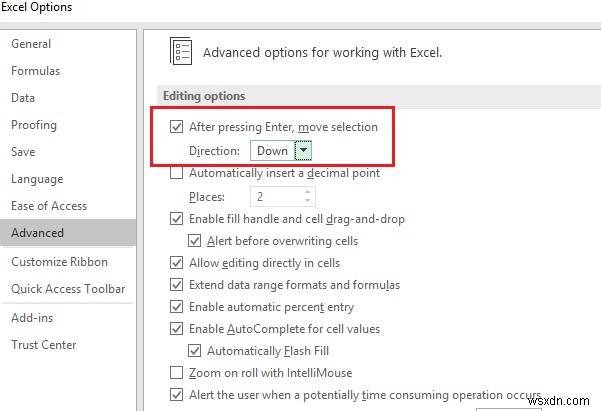This screenshot has height=411, width=601.
Task: Enable Automatically insert a decimal point
Action: pyautogui.click(x=177, y=173)
